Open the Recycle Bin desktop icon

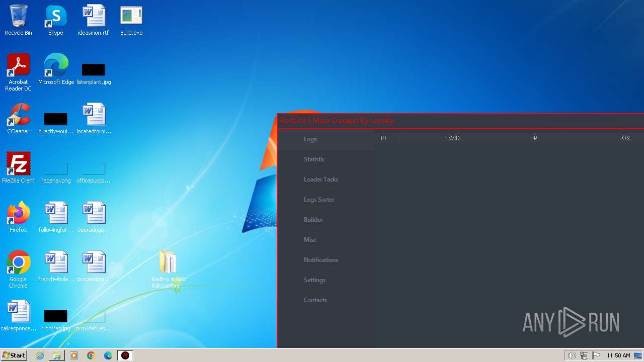[x=18, y=20]
